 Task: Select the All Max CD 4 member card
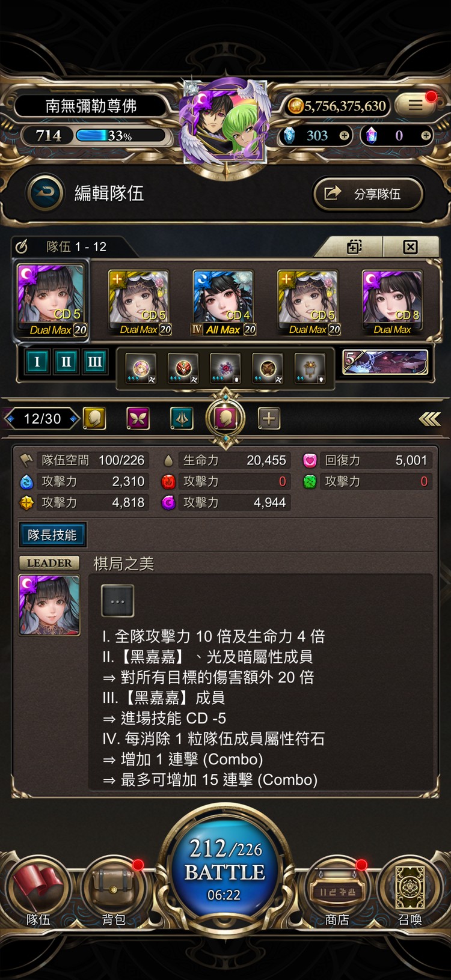[223, 303]
